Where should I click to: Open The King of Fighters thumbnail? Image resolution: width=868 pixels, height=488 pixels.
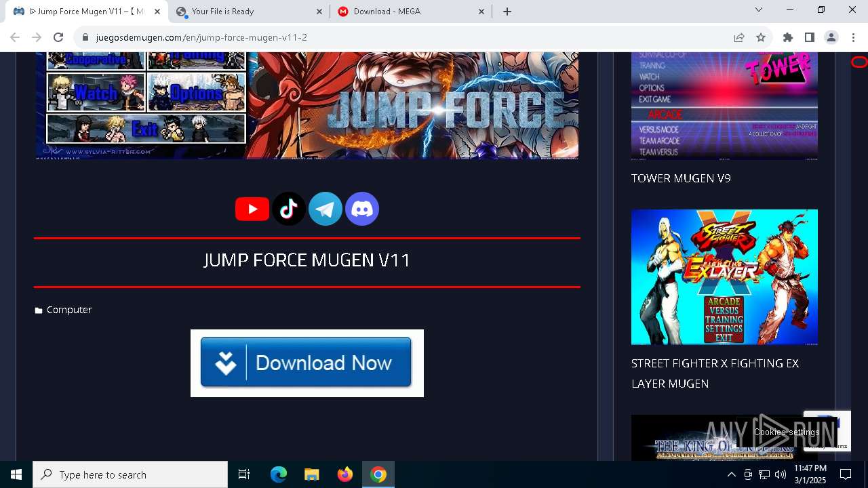coord(724,438)
